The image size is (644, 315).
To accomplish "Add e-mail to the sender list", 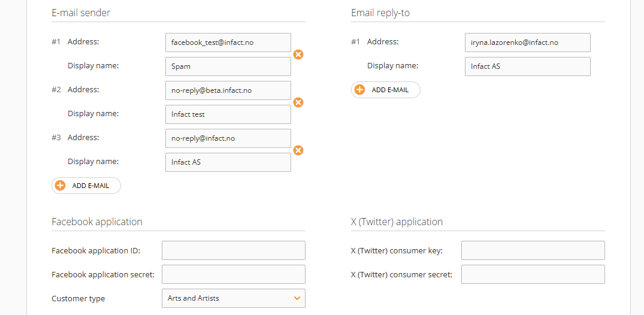I will (x=86, y=186).
